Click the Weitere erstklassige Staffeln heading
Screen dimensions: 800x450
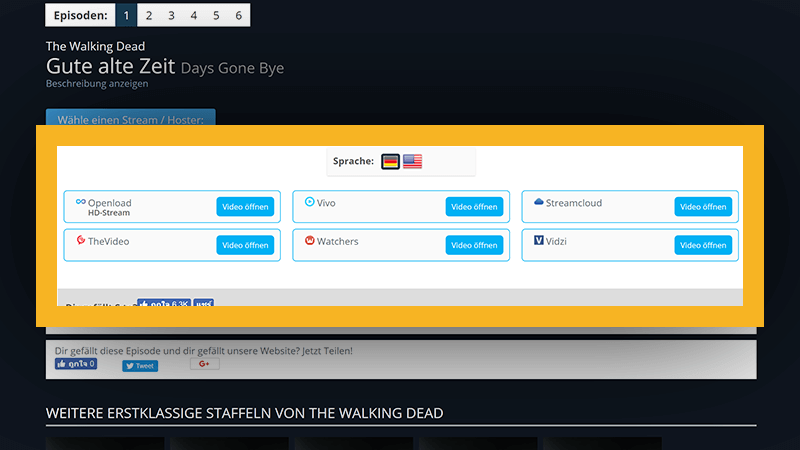tap(244, 413)
